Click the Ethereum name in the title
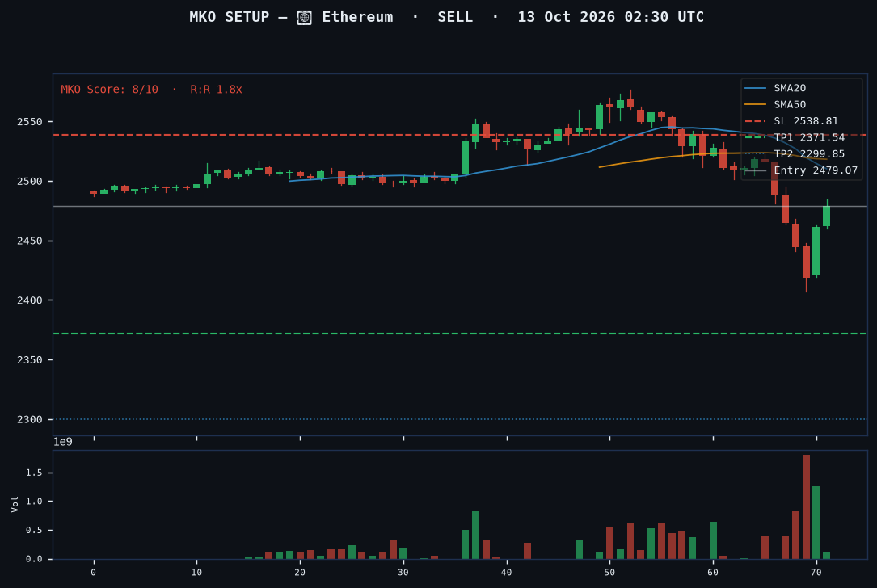 (x=357, y=17)
